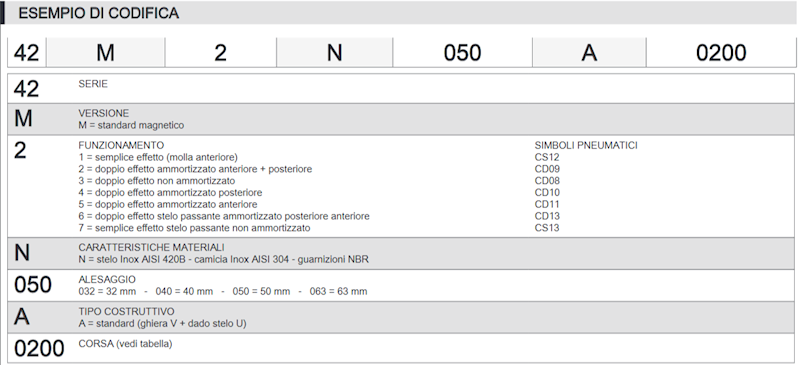Image resolution: width=800 pixels, height=365 pixels.
Task: Click '063 = 63 mm' bore value
Action: tap(338, 291)
